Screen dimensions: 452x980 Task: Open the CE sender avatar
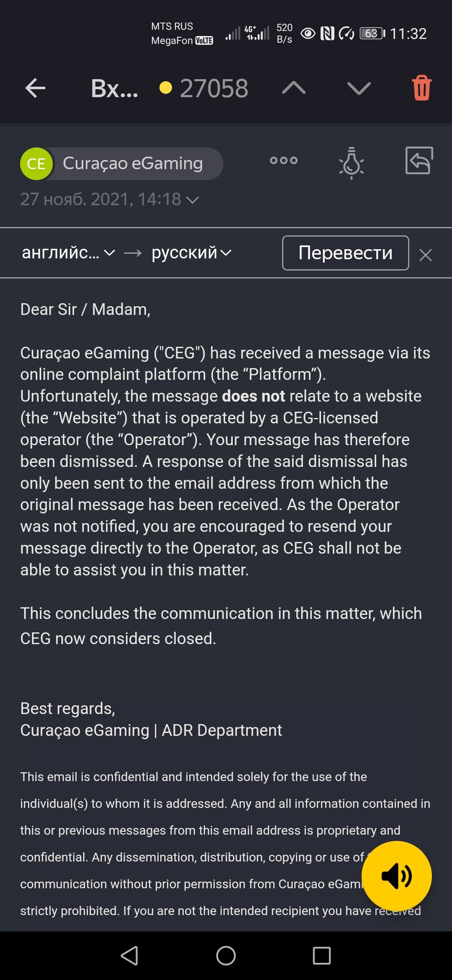36,164
